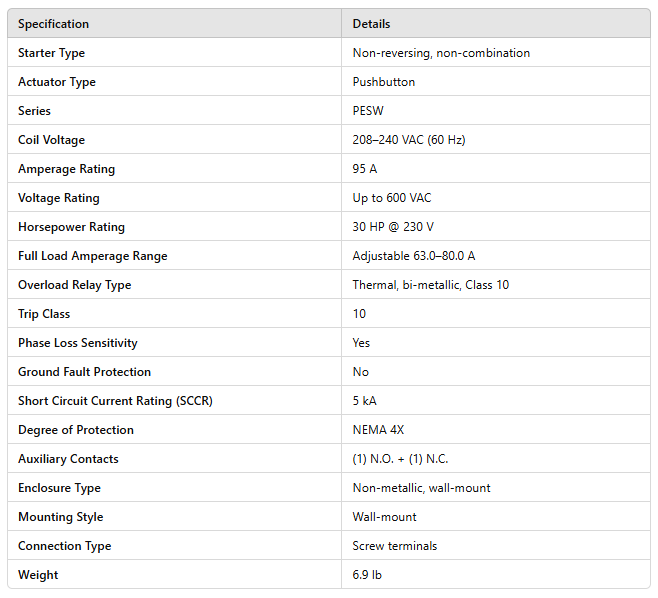
Task: Select the 30 HP @ 230 V cell
Action: tap(392, 227)
